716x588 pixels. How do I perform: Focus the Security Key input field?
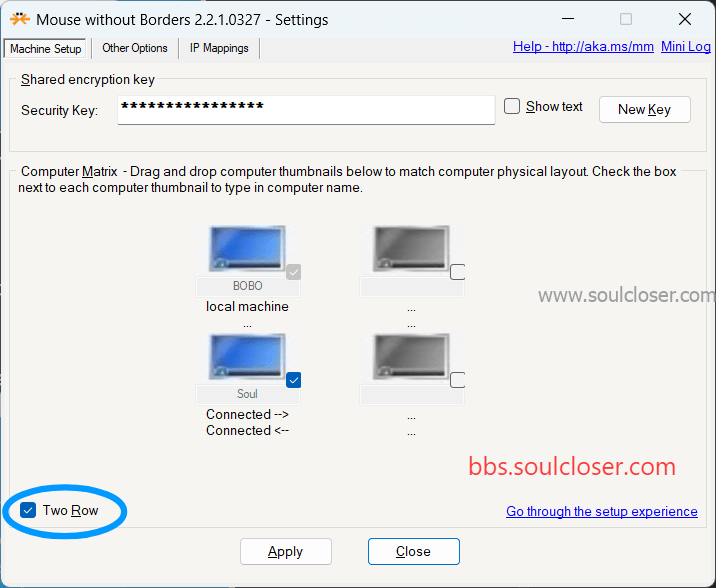(x=306, y=110)
